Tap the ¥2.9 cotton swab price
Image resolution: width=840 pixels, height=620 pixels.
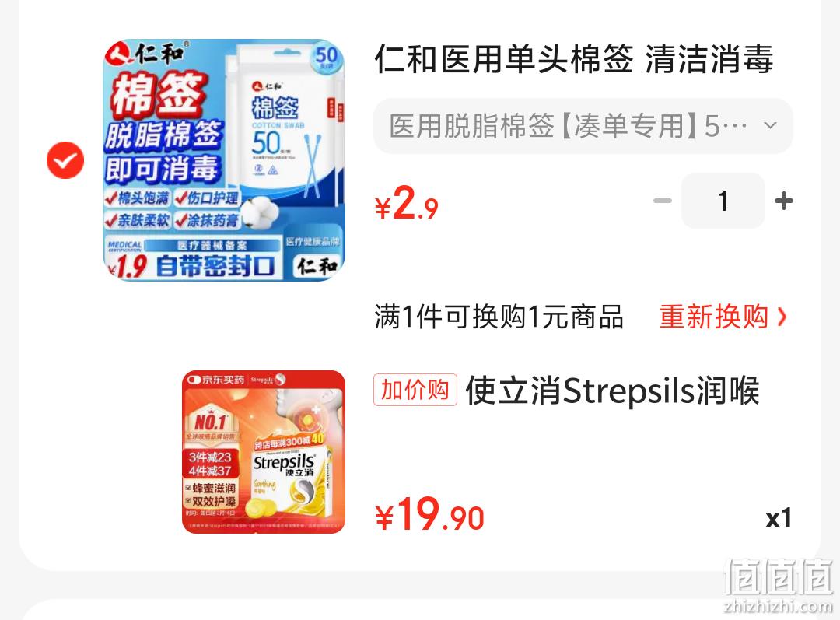tap(407, 204)
